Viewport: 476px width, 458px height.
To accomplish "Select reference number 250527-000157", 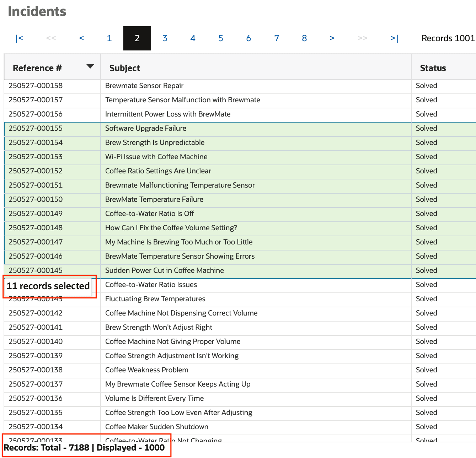I will [36, 100].
